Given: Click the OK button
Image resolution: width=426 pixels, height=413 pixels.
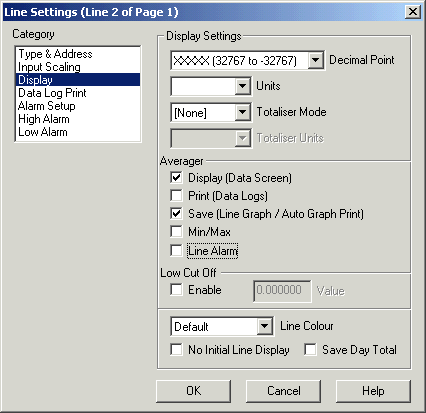Looking at the screenshot, I should pyautogui.click(x=193, y=391).
